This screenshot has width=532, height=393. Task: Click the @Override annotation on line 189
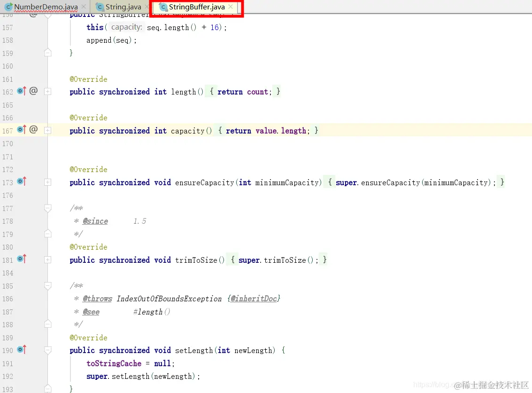pos(89,338)
